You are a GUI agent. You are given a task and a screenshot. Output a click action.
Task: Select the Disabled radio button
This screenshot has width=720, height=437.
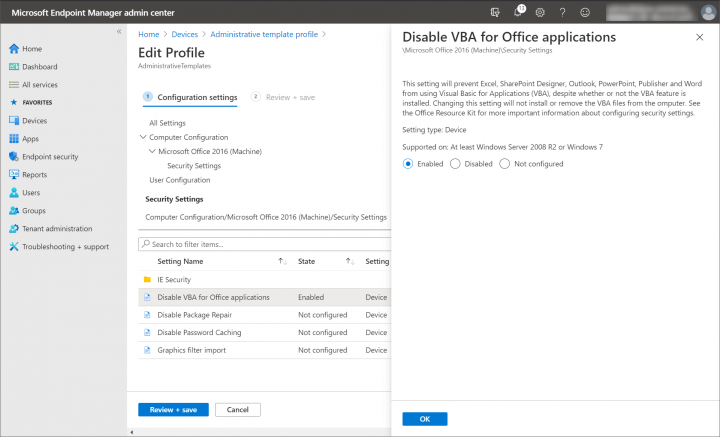point(455,164)
